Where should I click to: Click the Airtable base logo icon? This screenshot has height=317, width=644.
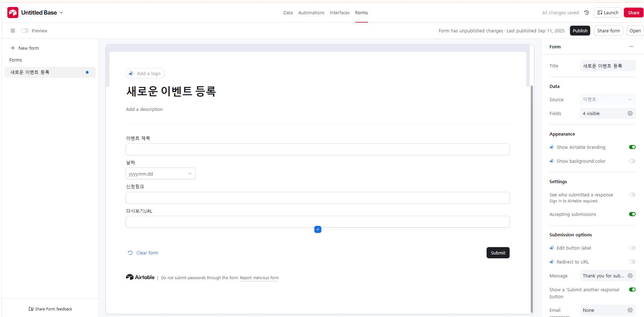pos(13,13)
